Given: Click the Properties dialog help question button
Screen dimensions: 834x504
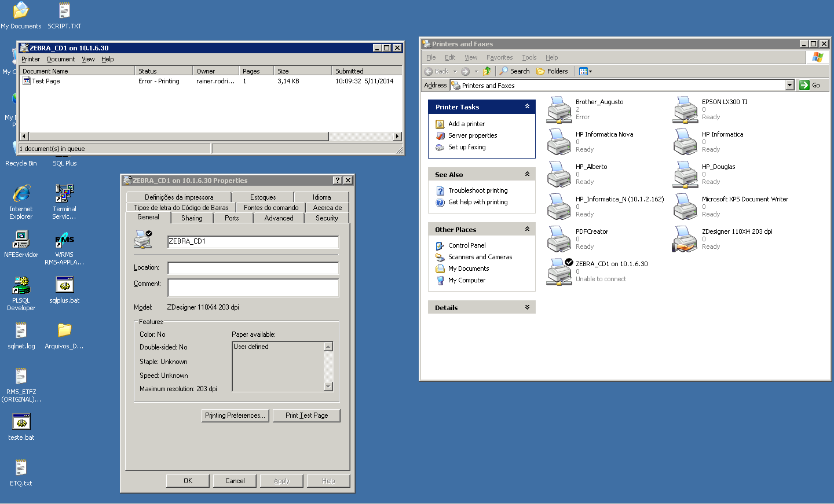Looking at the screenshot, I should tap(337, 181).
